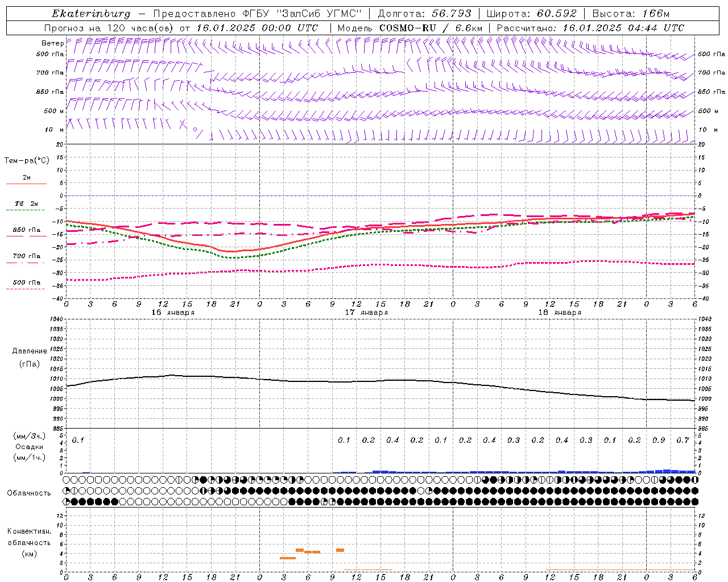Click the Td 2м dew point legend entry
The image size is (728, 582).
(x=26, y=203)
